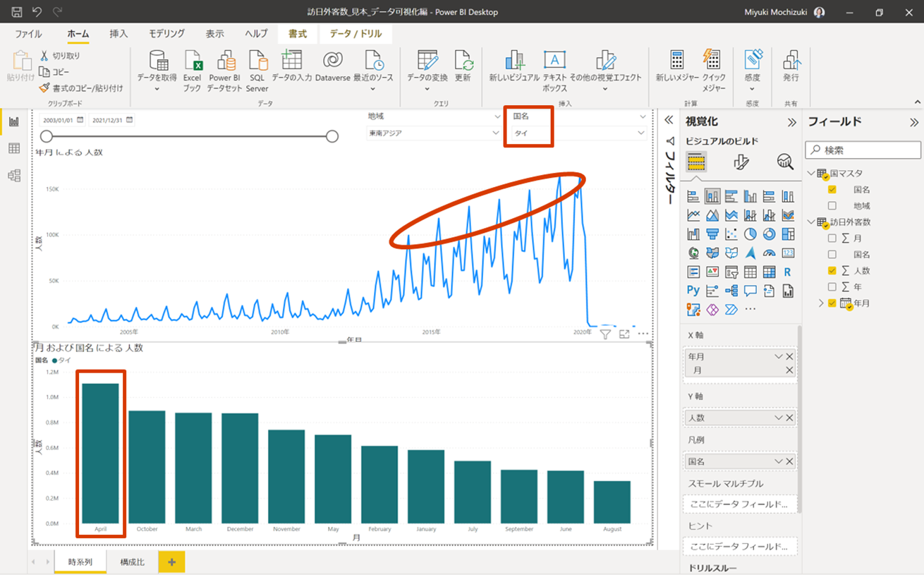Click 切り取り (Cut) button
924x575 pixels.
[60, 56]
